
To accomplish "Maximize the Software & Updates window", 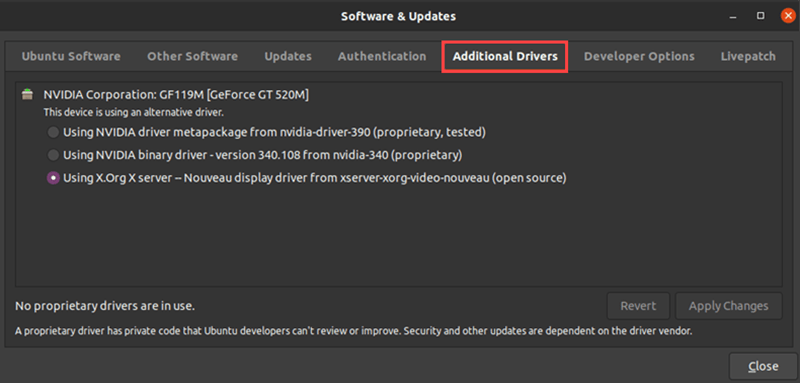I will (761, 16).
